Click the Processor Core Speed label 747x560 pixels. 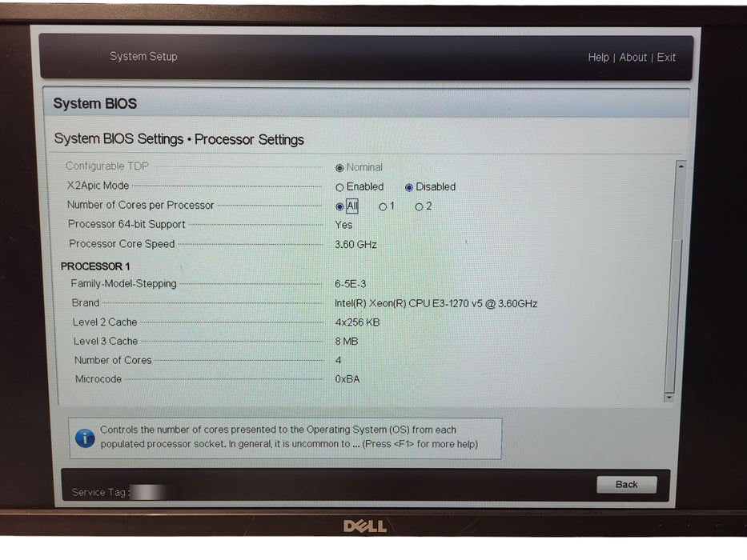(x=122, y=243)
